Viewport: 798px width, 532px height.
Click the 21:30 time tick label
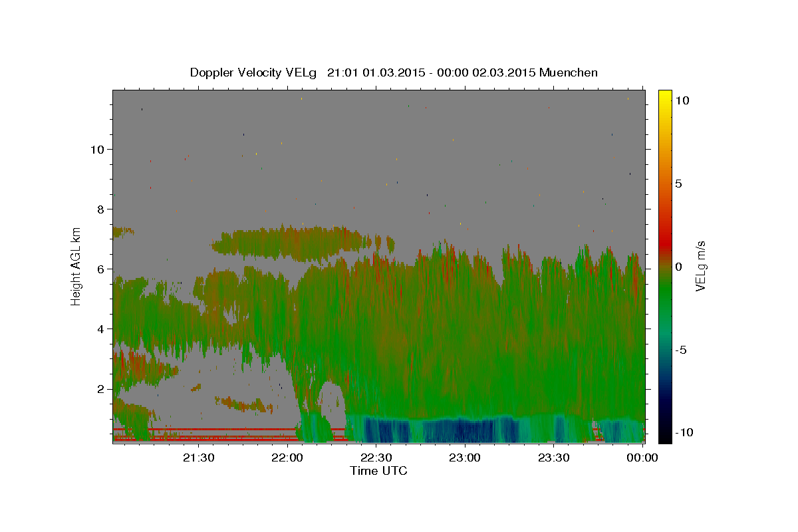coord(198,457)
